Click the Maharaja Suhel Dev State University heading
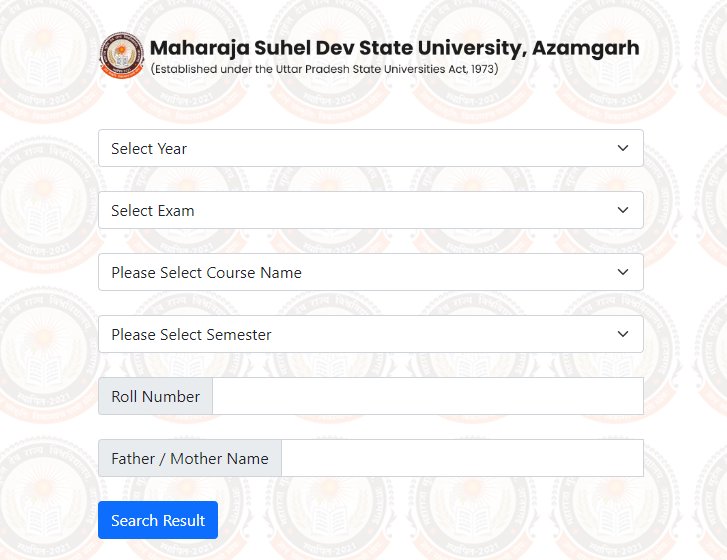 pos(394,48)
